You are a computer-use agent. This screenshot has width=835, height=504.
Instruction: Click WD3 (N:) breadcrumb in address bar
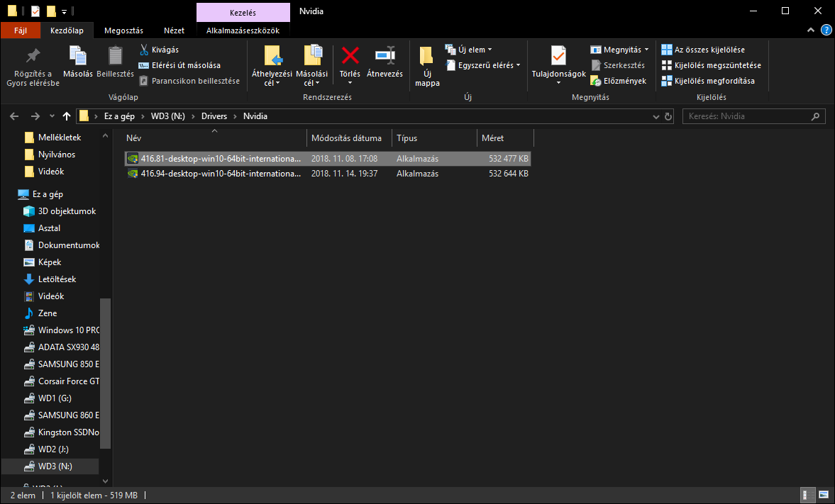[x=167, y=116]
